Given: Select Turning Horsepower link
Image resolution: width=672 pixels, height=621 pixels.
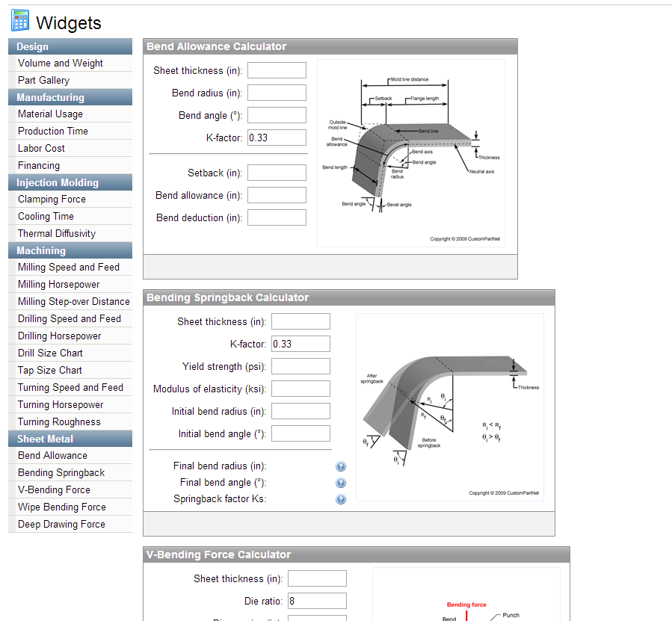Looking at the screenshot, I should (61, 404).
